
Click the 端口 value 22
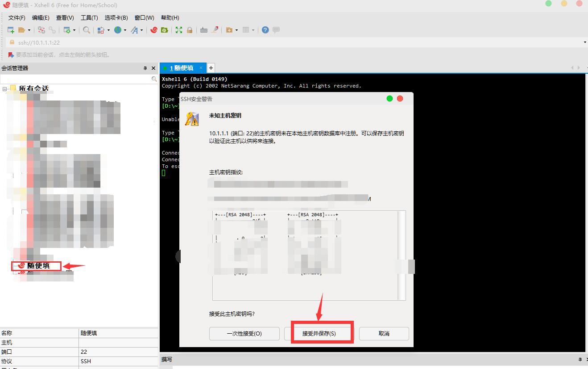pyautogui.click(x=118, y=352)
